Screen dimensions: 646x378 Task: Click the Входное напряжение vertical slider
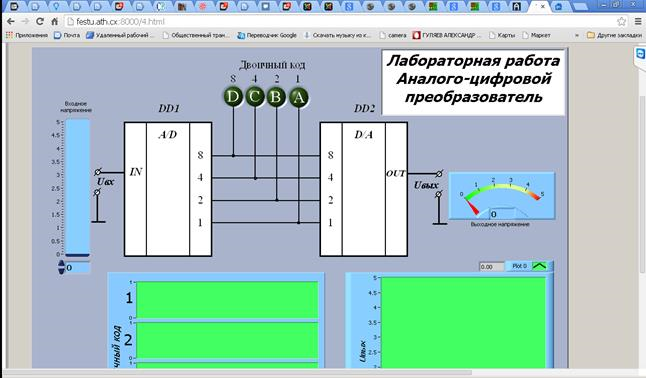click(77, 188)
